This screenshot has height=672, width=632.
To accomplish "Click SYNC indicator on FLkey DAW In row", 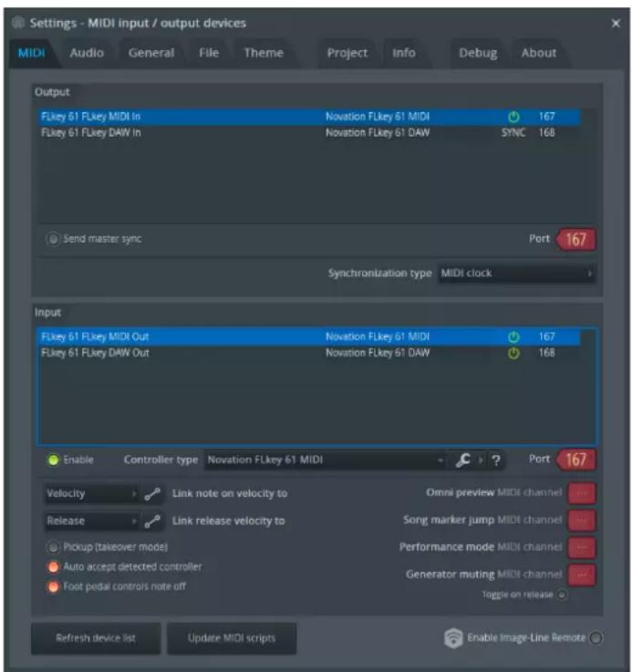I will coord(513,133).
